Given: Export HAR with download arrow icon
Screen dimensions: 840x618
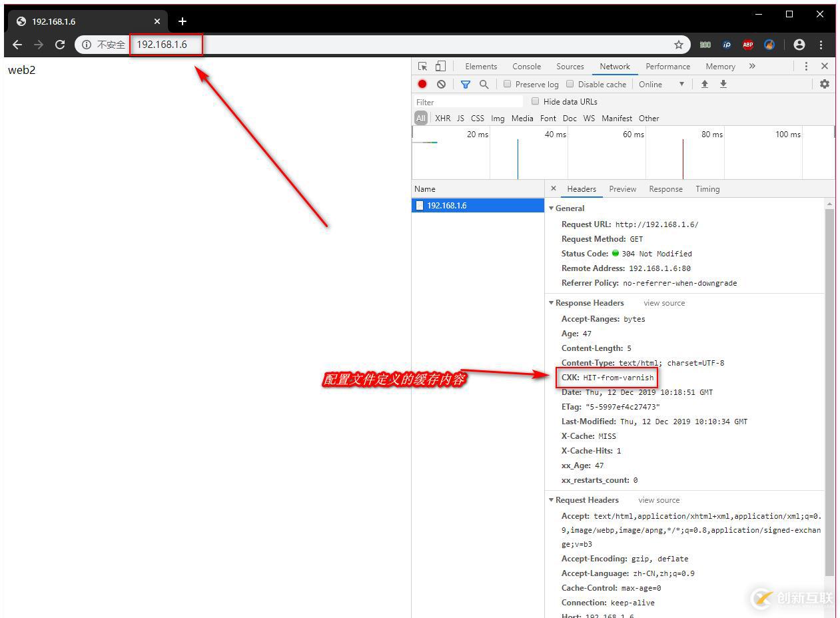Looking at the screenshot, I should [x=723, y=84].
